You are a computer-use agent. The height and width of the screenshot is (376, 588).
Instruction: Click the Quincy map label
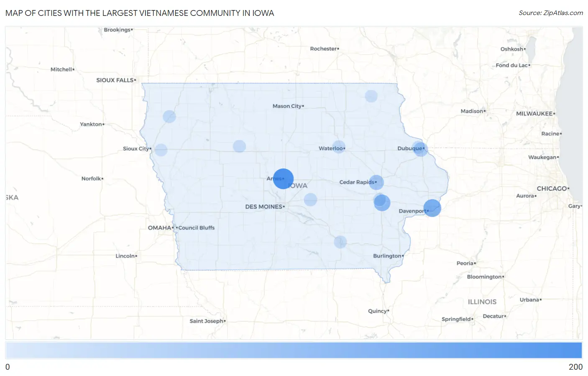coord(377,311)
